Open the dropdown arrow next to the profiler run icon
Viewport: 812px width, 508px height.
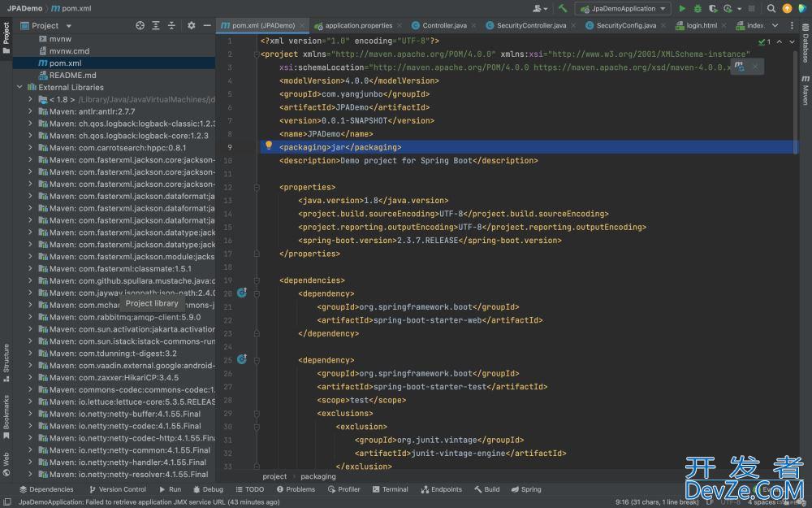pos(739,9)
